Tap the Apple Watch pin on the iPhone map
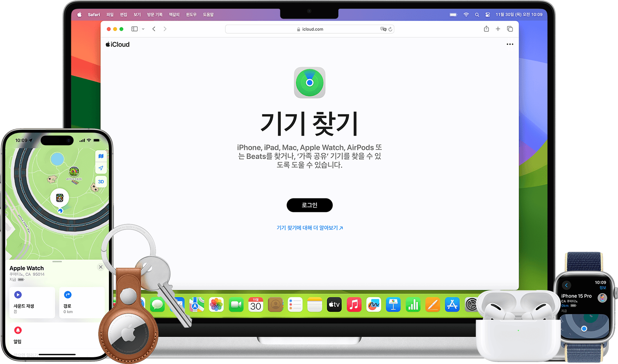Viewport: 618px width, 364px height. click(60, 197)
